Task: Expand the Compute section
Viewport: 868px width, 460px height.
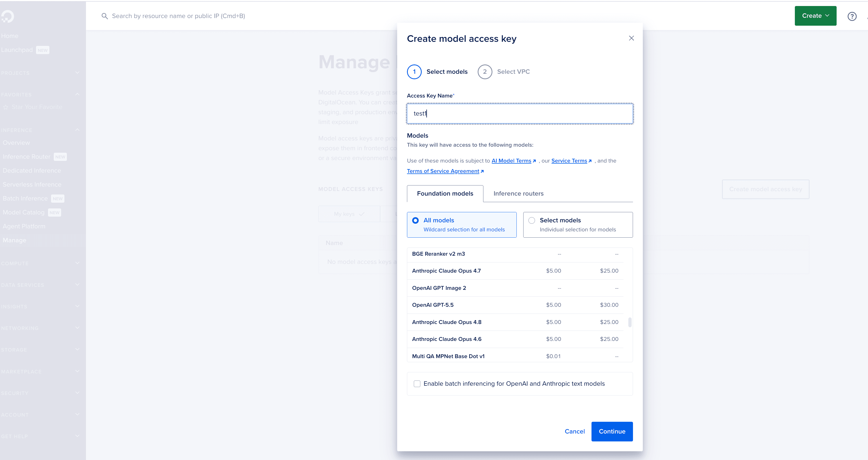Action: coord(40,263)
